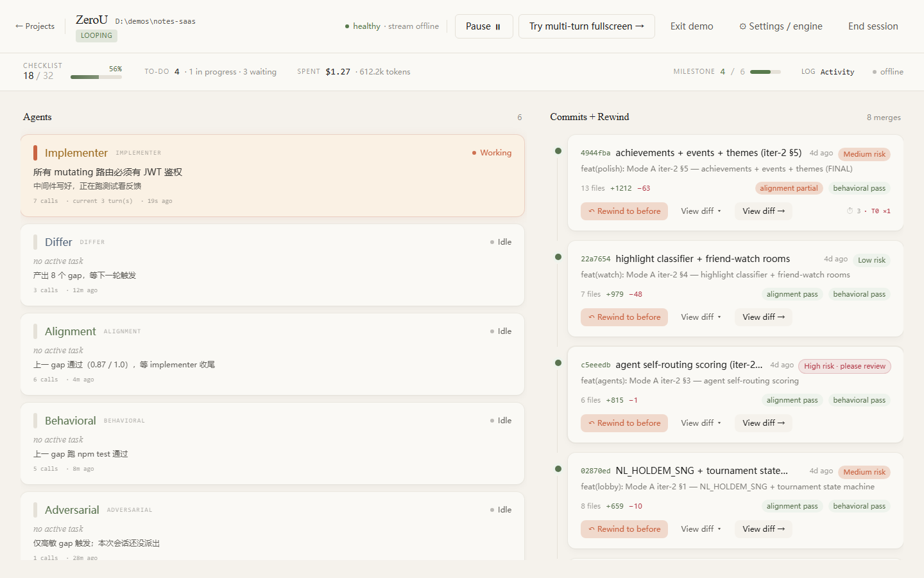Click Medium risk badge on 02870ed commit
Screen dimensions: 924x578
pos(864,472)
